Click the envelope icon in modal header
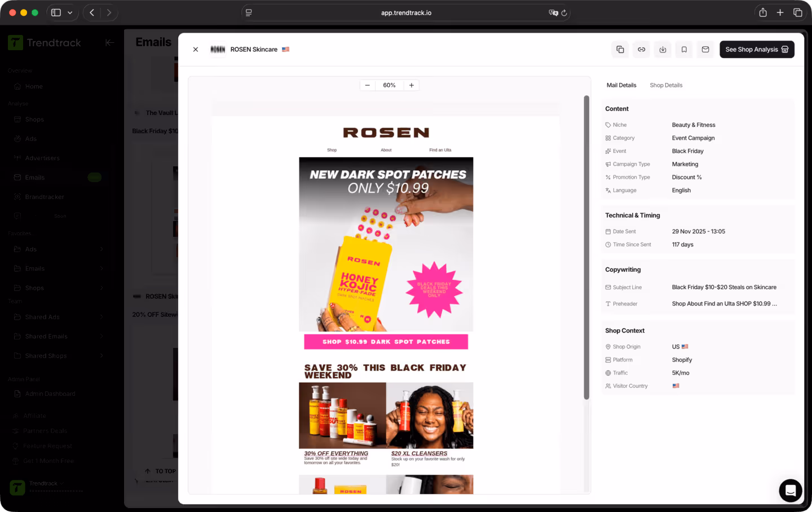 tap(705, 50)
